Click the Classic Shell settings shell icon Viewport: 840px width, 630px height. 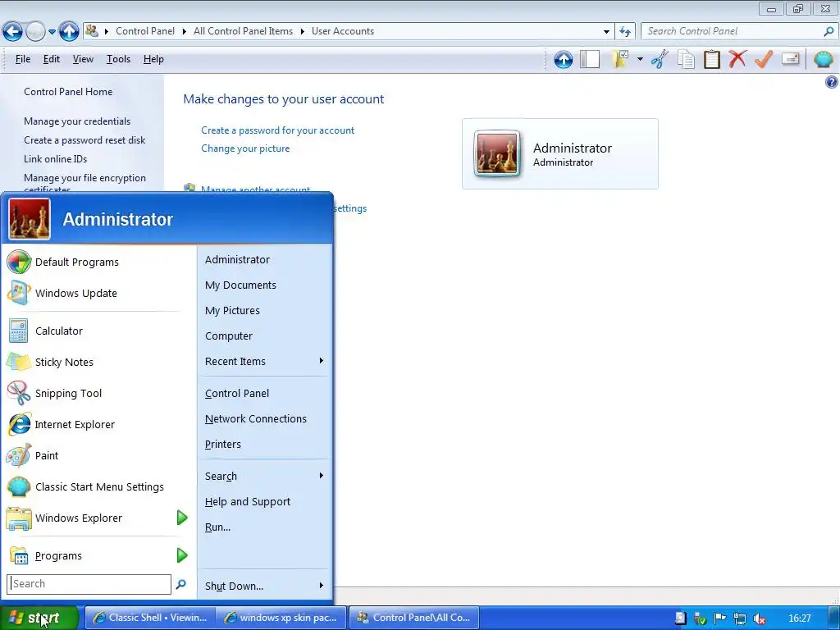pos(823,59)
